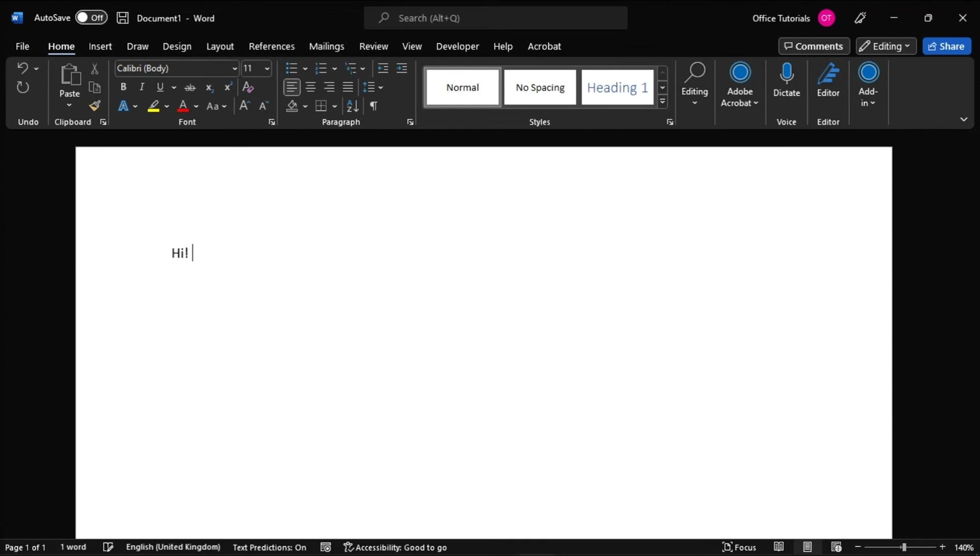Click the Add-in button

click(868, 85)
